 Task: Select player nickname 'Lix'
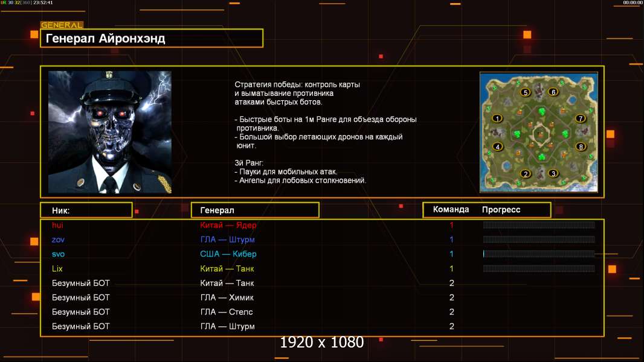[57, 268]
